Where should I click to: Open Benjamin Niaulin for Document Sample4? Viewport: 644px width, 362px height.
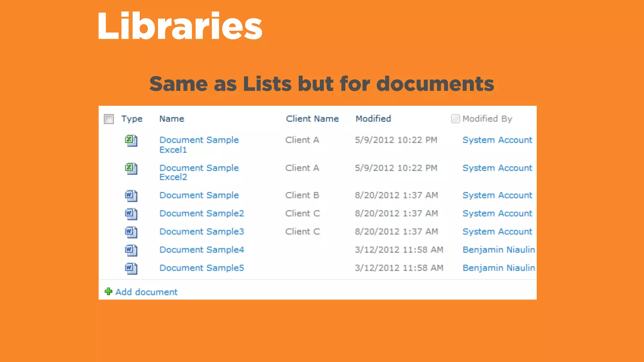499,250
